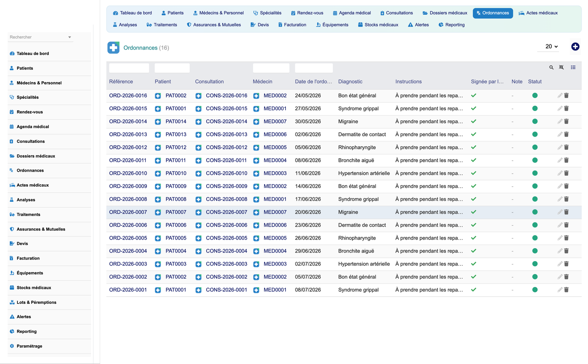
Task: Open the sidebar Rechercher dropdown
Action: (x=40, y=37)
